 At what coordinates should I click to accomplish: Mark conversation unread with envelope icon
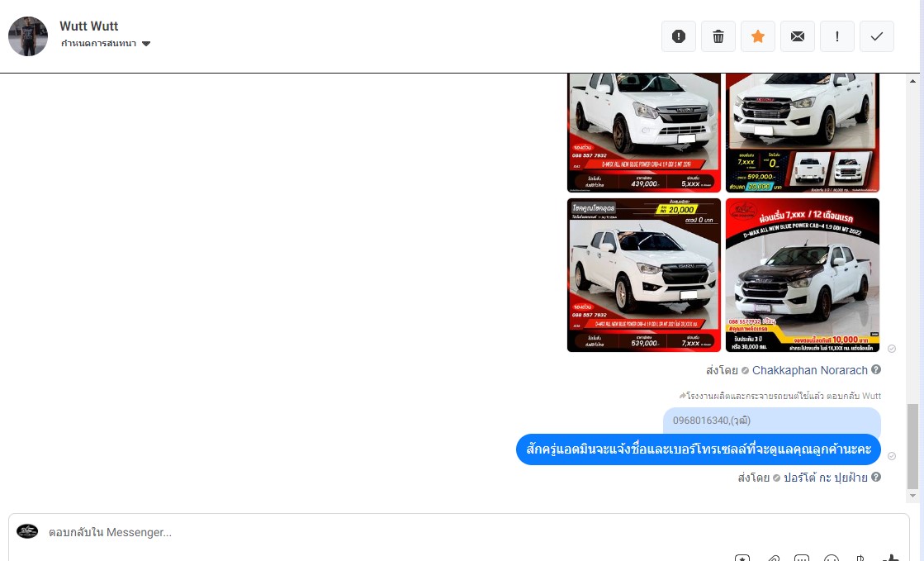(x=798, y=36)
